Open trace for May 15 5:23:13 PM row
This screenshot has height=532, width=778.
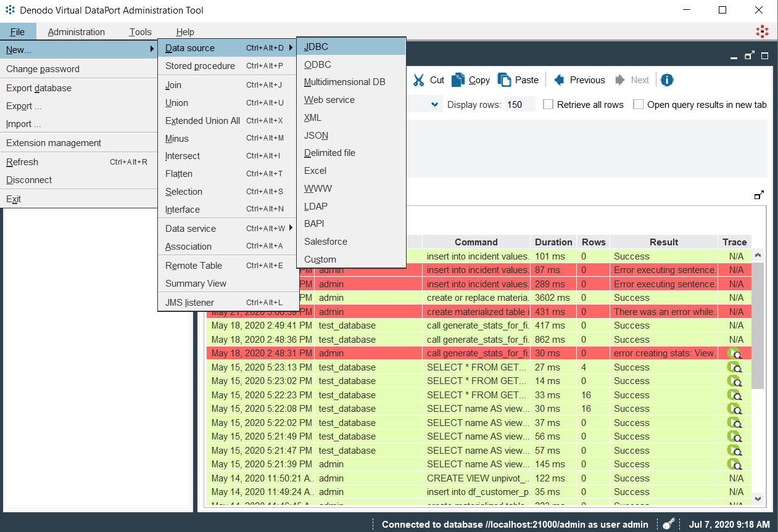734,367
